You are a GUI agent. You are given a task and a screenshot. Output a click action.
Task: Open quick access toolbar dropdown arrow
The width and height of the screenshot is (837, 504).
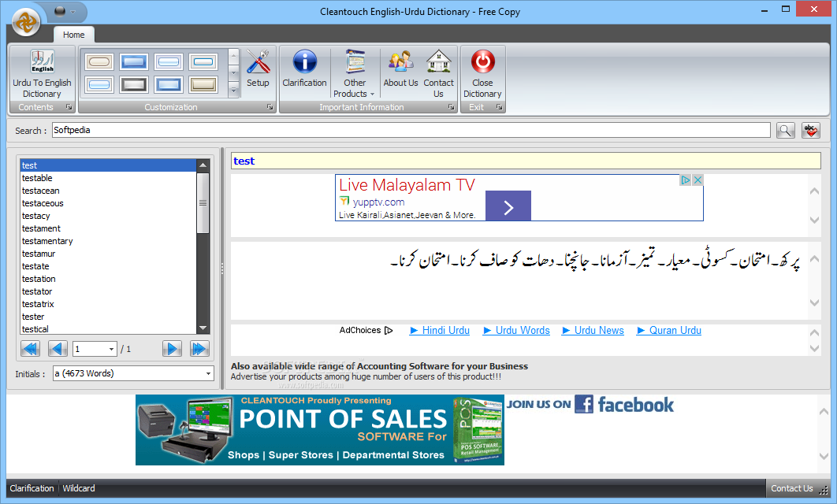tap(73, 11)
